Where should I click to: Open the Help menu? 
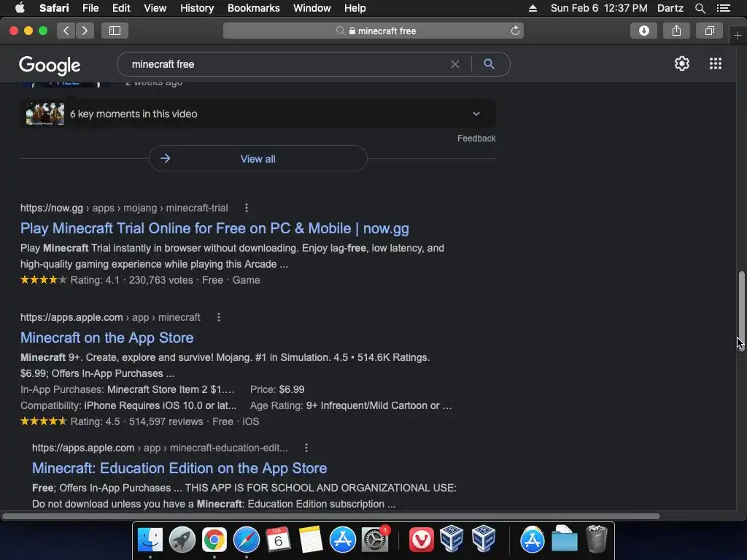(355, 8)
